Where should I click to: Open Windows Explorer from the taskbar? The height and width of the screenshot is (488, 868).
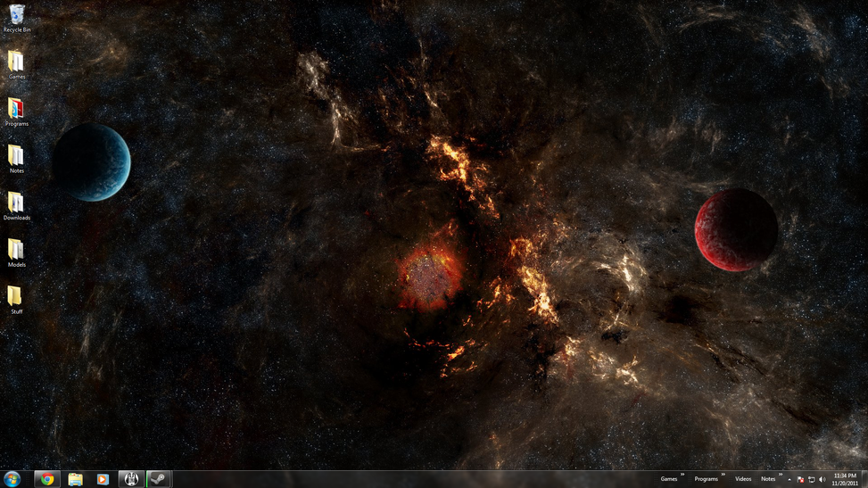[x=76, y=479]
